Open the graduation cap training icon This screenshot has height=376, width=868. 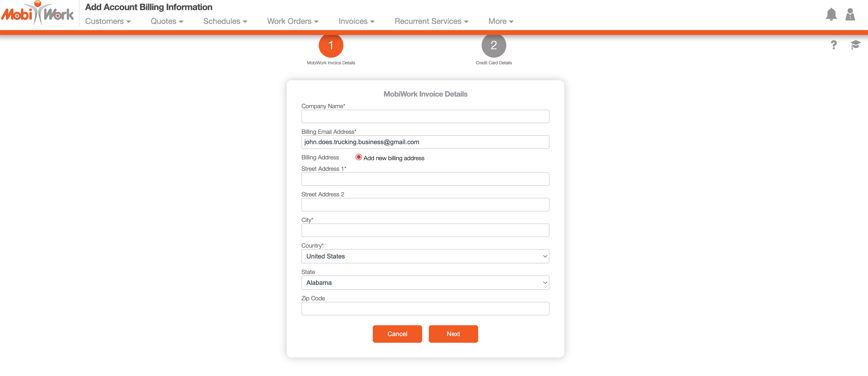point(855,44)
